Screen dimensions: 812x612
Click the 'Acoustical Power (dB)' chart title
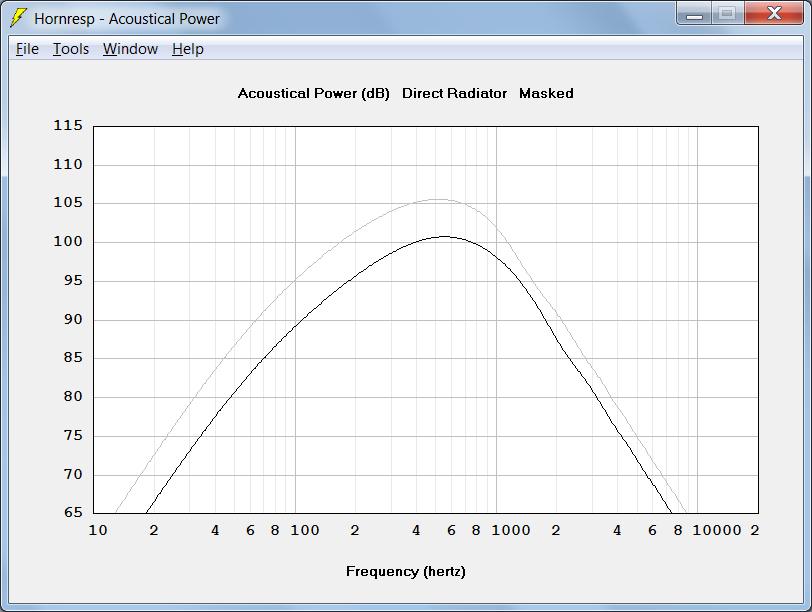pyautogui.click(x=313, y=94)
